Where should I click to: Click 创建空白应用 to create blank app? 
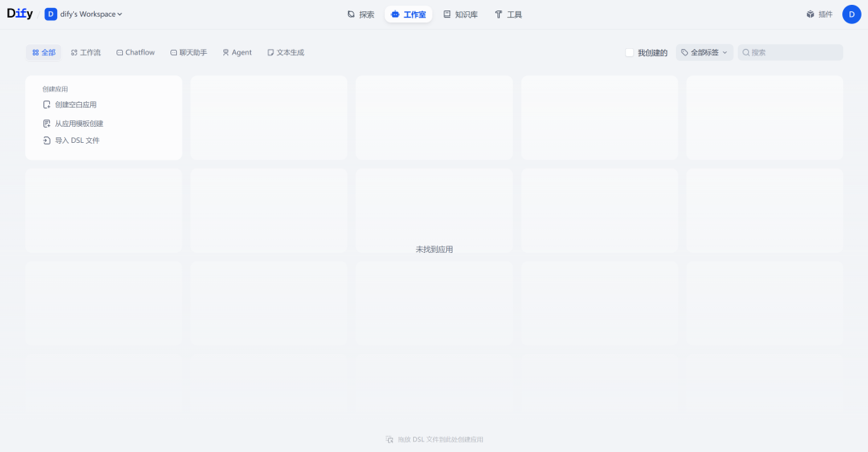(70, 104)
